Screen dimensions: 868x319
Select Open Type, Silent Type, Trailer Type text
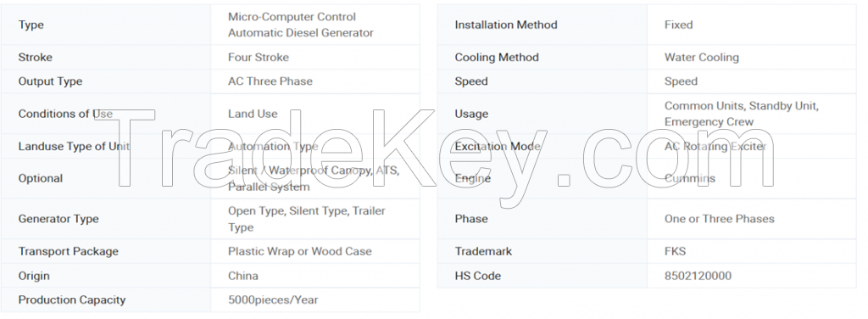tap(307, 219)
